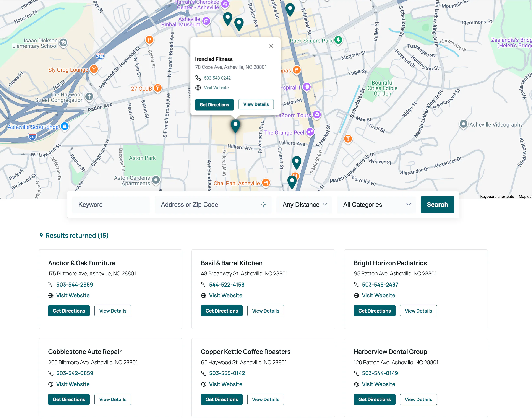The width and height of the screenshot is (532, 420).
Task: Get Directions to Cobblestone Auto Repair
Action: point(69,400)
